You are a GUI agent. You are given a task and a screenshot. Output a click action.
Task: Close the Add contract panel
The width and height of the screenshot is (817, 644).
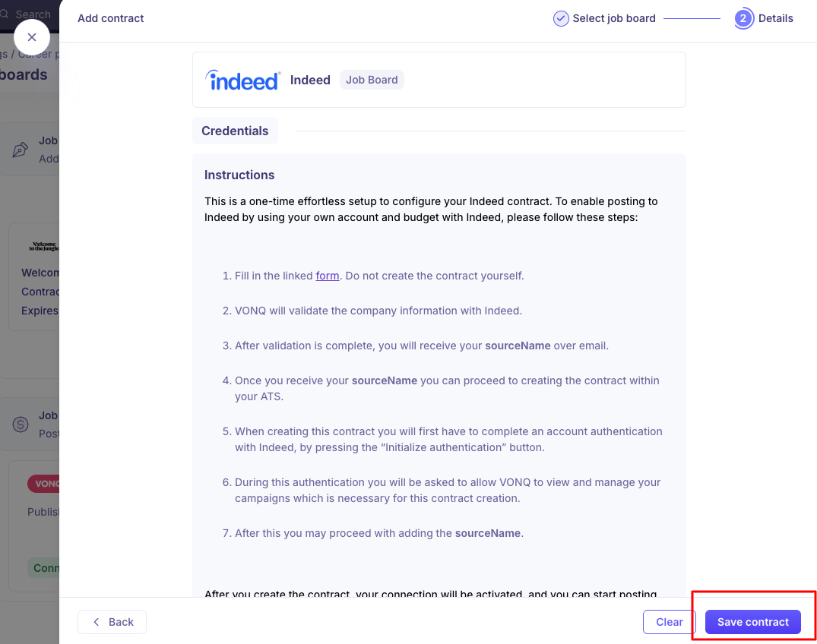point(31,37)
